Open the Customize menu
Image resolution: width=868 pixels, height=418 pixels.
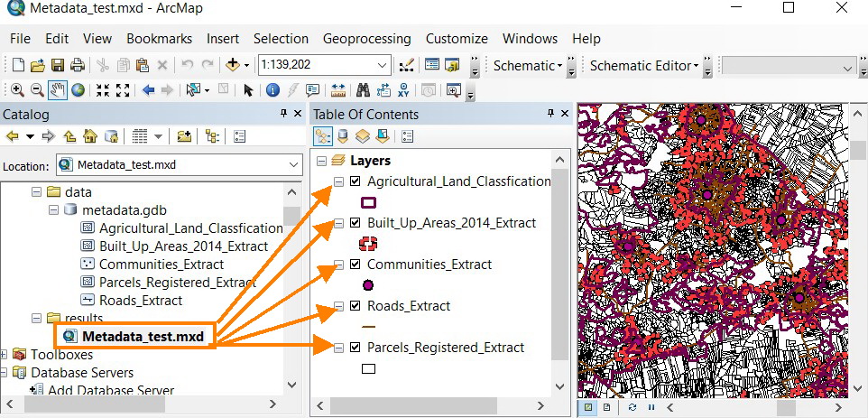[457, 39]
